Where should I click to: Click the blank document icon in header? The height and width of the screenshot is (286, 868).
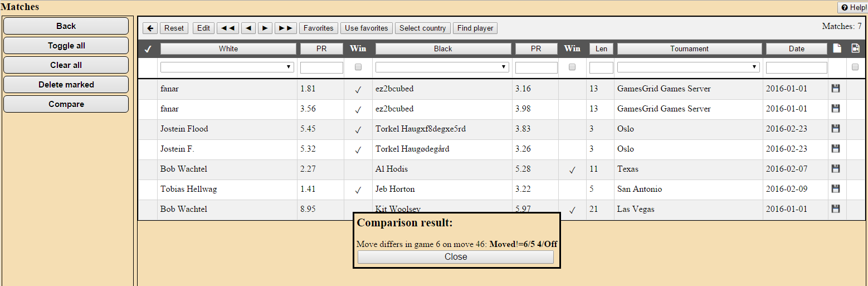[837, 49]
